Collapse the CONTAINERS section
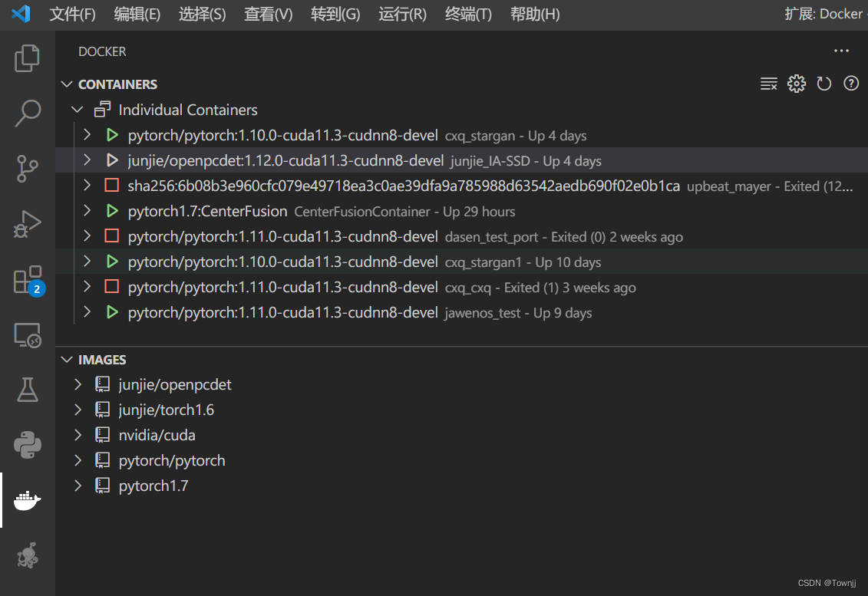 coord(67,84)
